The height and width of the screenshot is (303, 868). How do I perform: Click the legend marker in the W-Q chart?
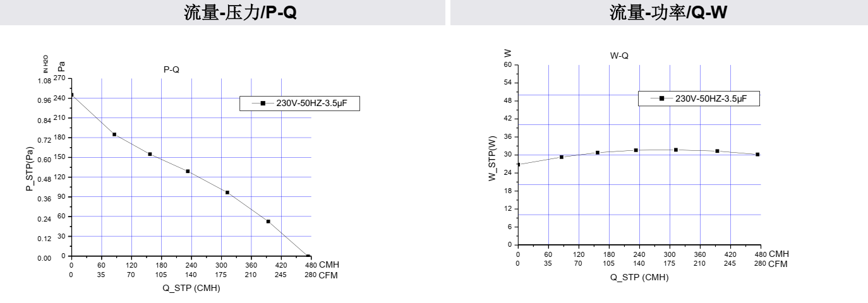tap(661, 98)
